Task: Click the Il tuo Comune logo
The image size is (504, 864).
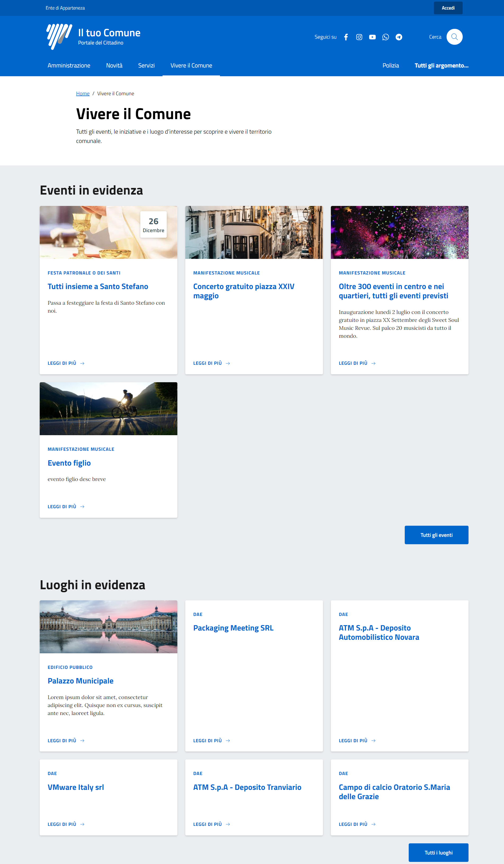Action: coord(59,36)
